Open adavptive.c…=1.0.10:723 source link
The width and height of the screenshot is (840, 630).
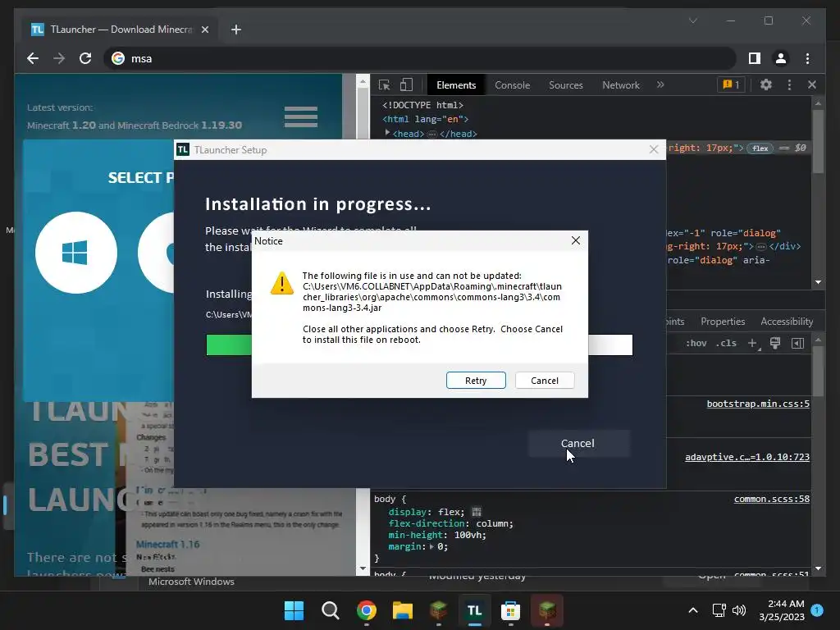click(x=747, y=457)
